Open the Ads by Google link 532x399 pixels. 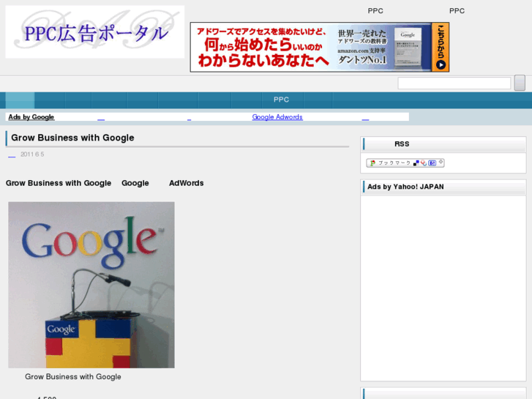pos(31,117)
